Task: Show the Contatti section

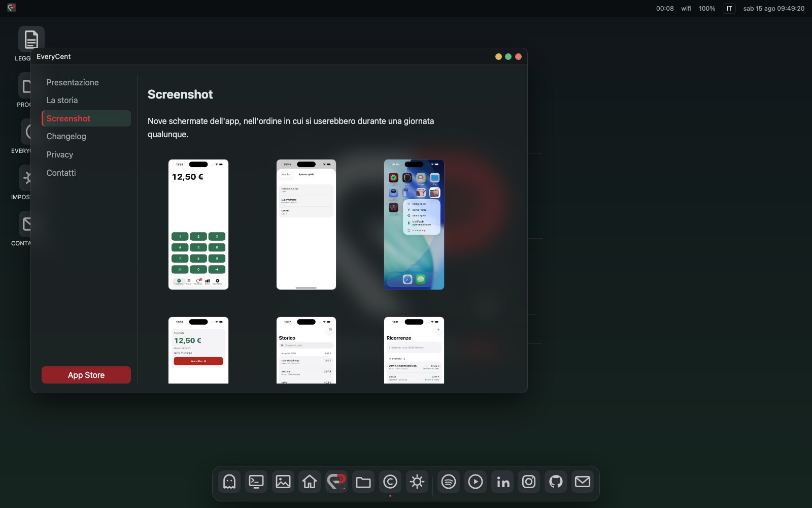Action: [x=86, y=173]
